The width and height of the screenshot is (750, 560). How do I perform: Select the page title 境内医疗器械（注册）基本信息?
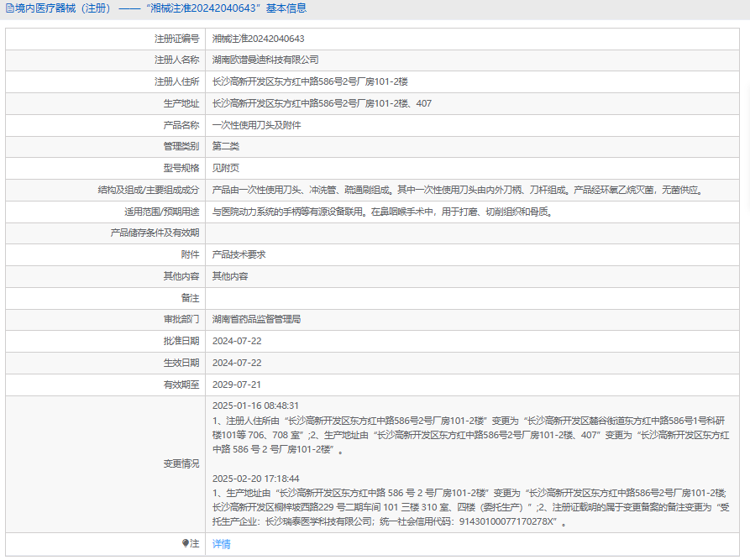(x=160, y=8)
